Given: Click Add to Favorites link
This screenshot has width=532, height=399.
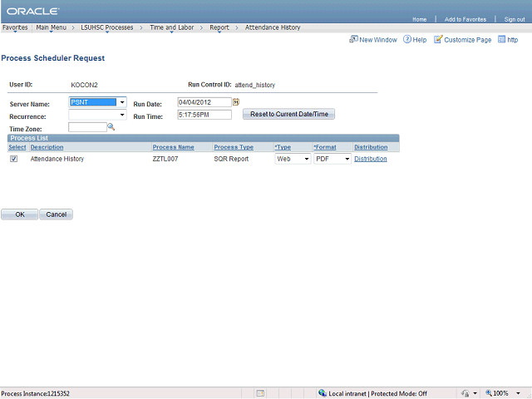Looking at the screenshot, I should (x=465, y=19).
